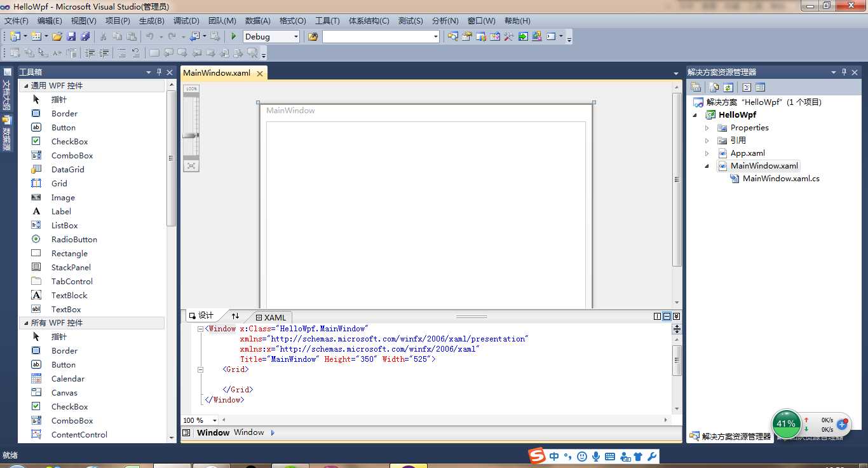Click the Copy toolbar icon
This screenshot has width=868, height=468.
(x=117, y=36)
